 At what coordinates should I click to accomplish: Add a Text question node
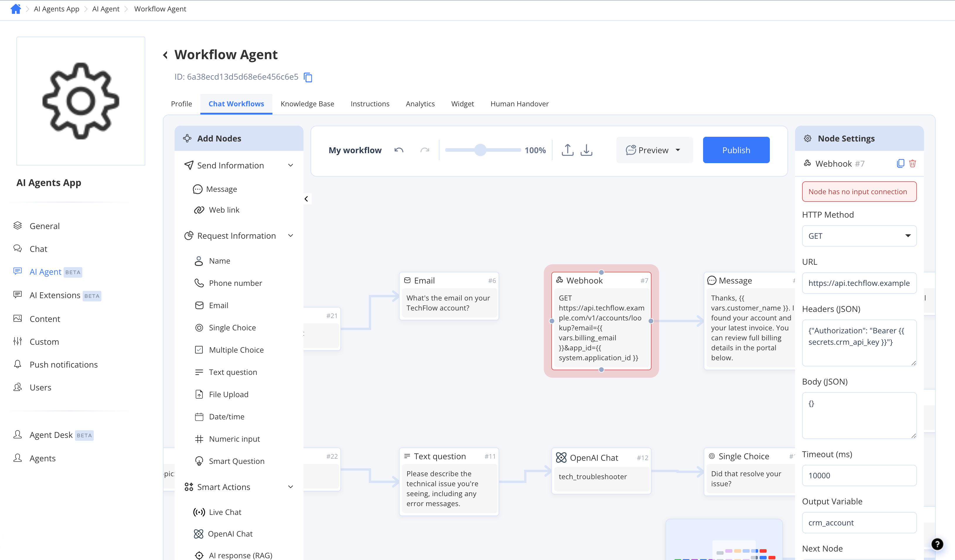tap(226, 372)
